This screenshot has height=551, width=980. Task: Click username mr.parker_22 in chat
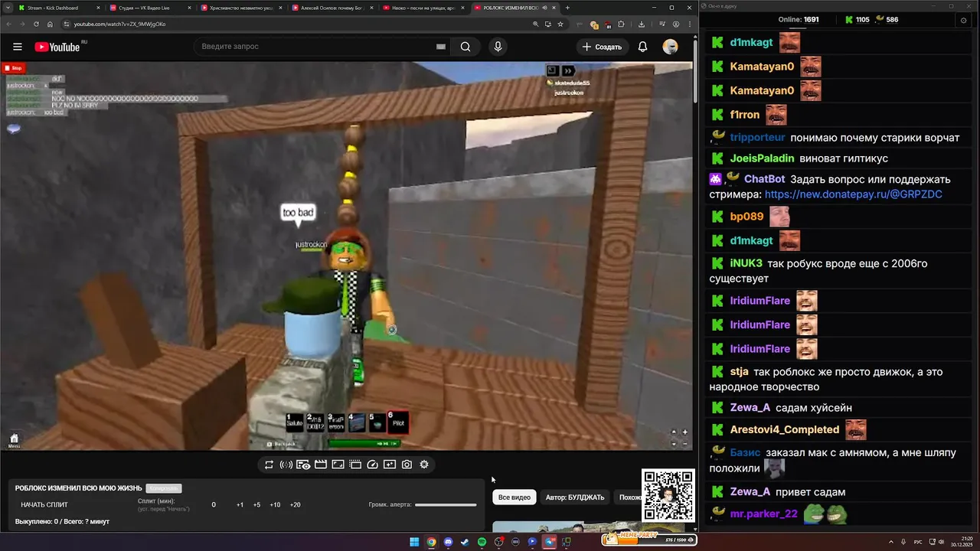point(763,514)
